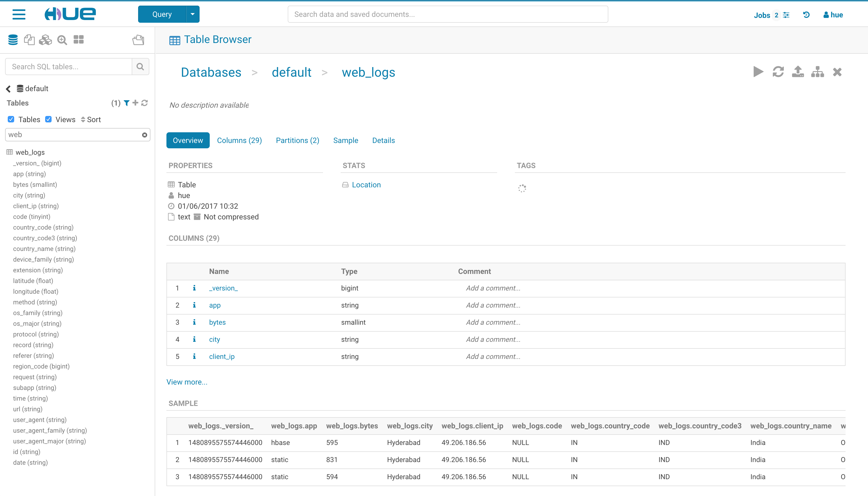Uncheck the Tables filter checkbox

pos(11,119)
